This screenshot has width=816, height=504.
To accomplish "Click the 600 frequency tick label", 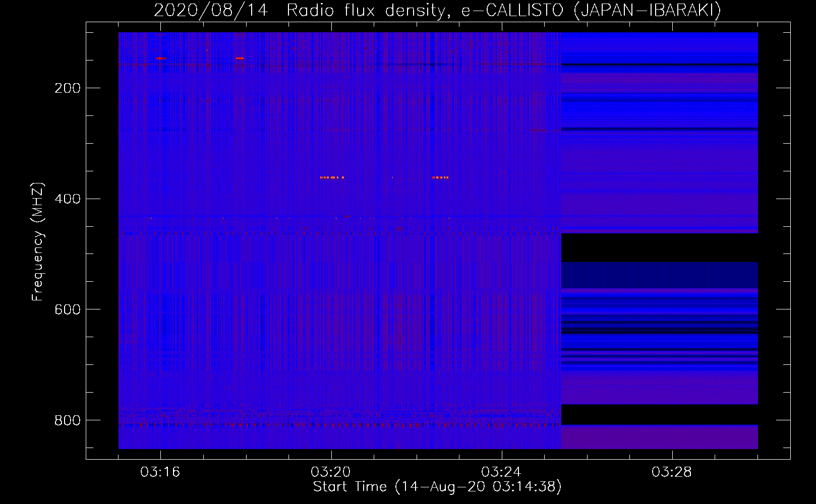I will click(68, 309).
